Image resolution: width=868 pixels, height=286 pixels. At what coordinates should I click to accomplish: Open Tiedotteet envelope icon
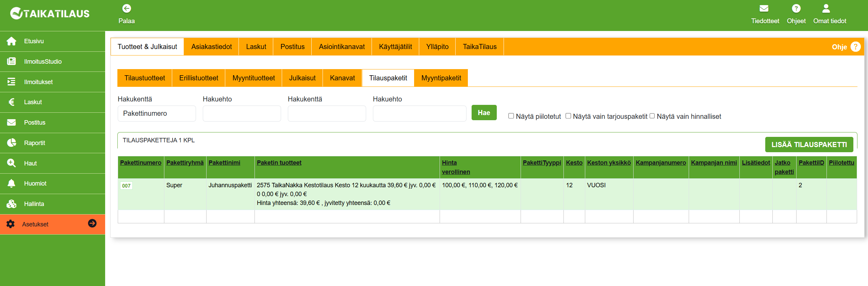coord(764,9)
